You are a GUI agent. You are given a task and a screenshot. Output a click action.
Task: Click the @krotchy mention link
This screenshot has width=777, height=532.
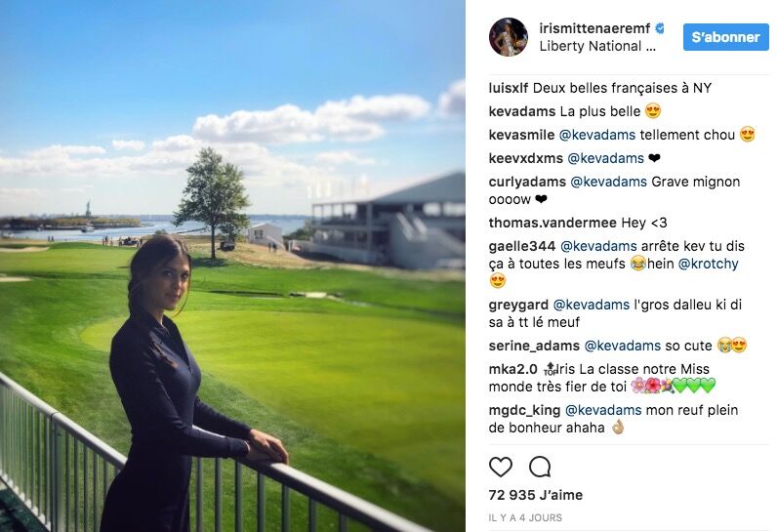point(708,264)
